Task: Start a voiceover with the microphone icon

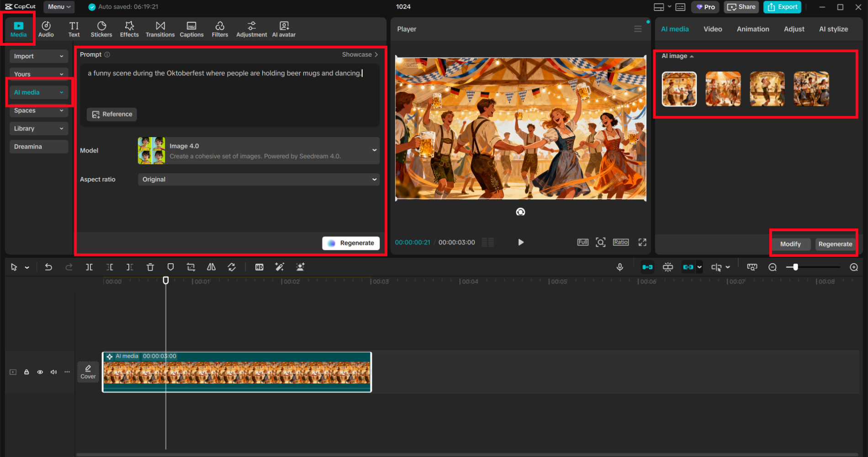Action: [620, 267]
